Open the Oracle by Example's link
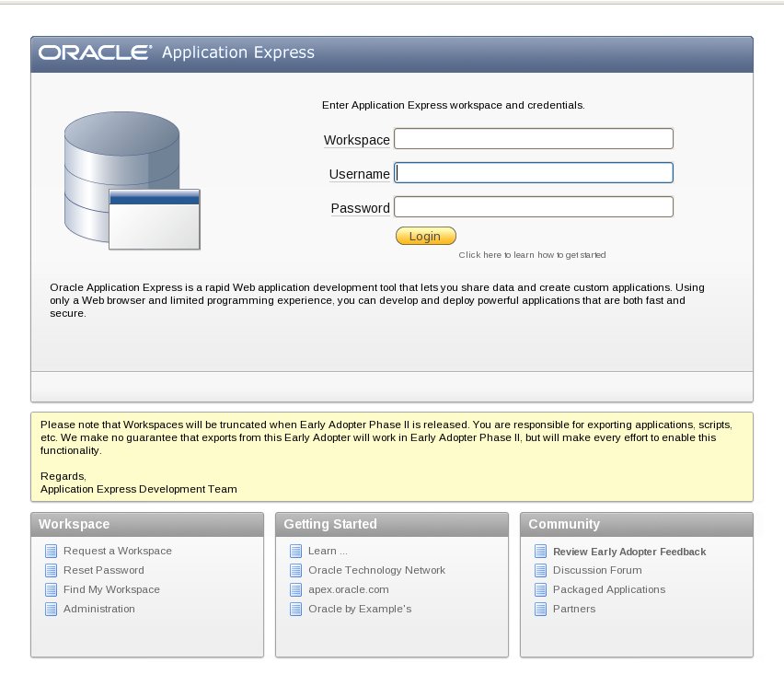This screenshot has height=698, width=784. click(x=360, y=609)
